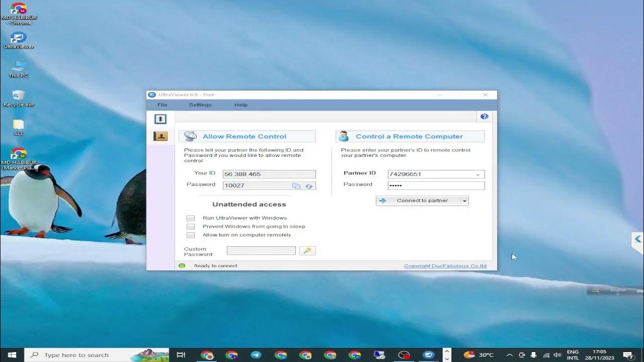
Task: Open the volume control in system tray
Action: (x=557, y=355)
